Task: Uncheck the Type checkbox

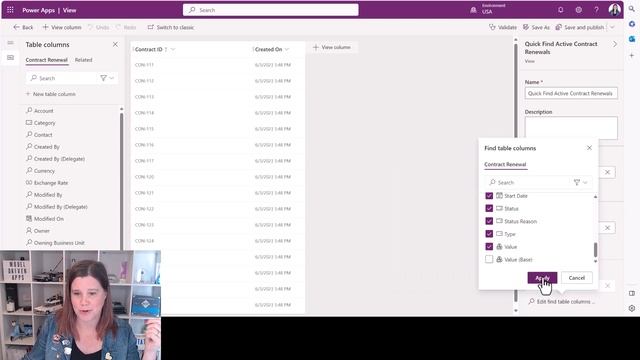Action: pos(489,234)
